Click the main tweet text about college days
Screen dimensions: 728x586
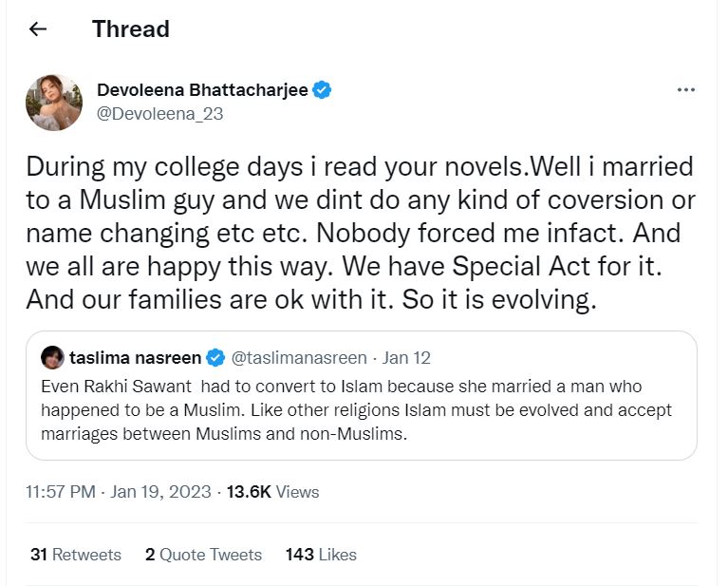(359, 233)
